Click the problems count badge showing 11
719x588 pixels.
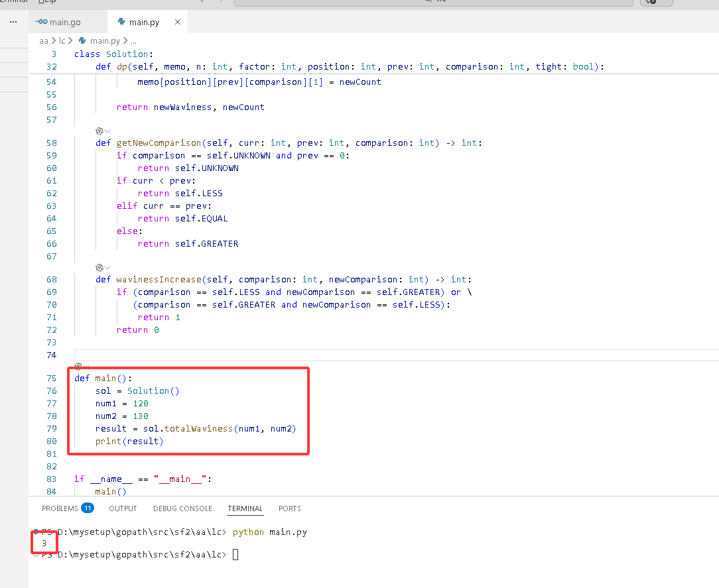click(88, 508)
